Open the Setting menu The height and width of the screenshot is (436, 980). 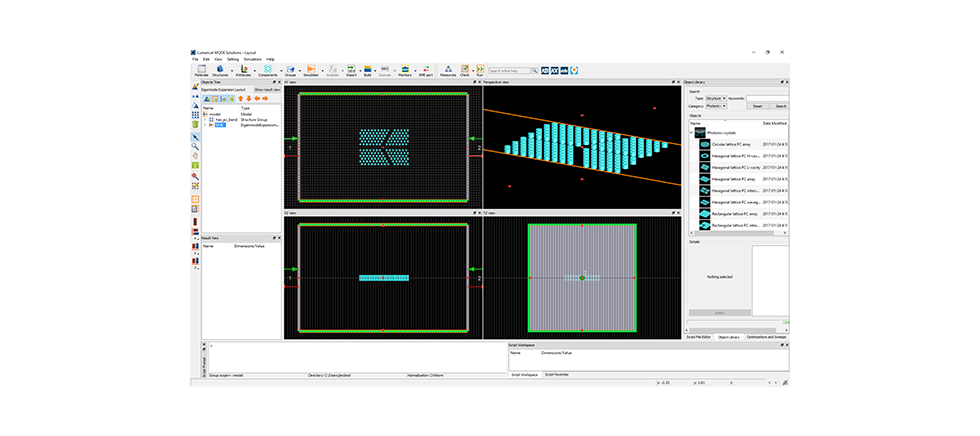pyautogui.click(x=233, y=59)
